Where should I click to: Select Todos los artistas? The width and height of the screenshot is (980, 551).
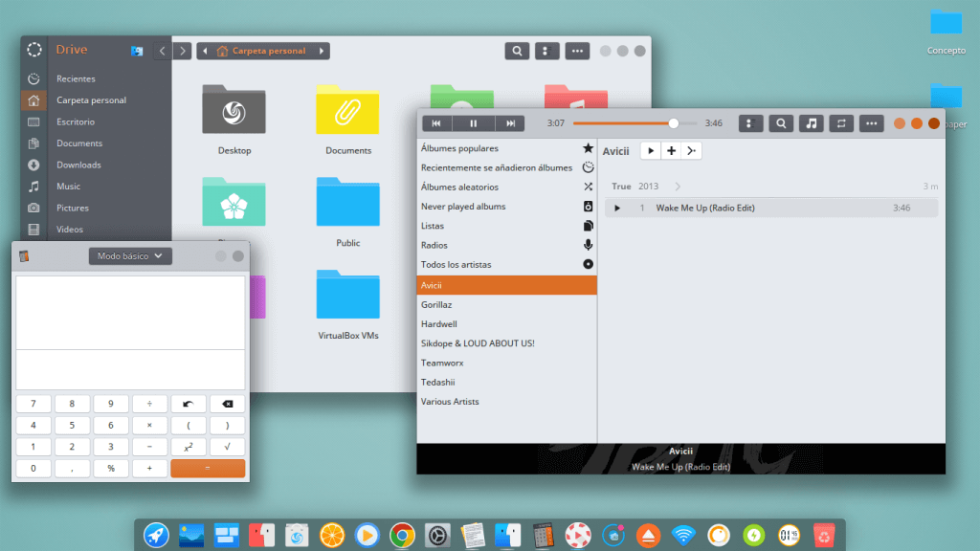click(506, 264)
